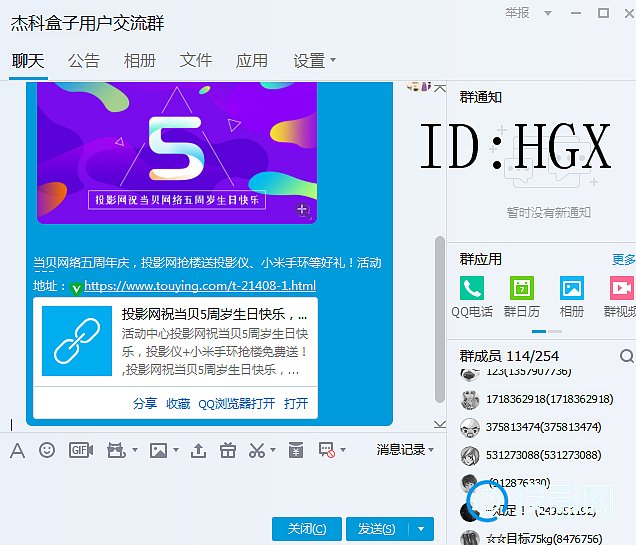The height and width of the screenshot is (545, 636).
Task: Click 分享 on link card
Action: coord(145,404)
